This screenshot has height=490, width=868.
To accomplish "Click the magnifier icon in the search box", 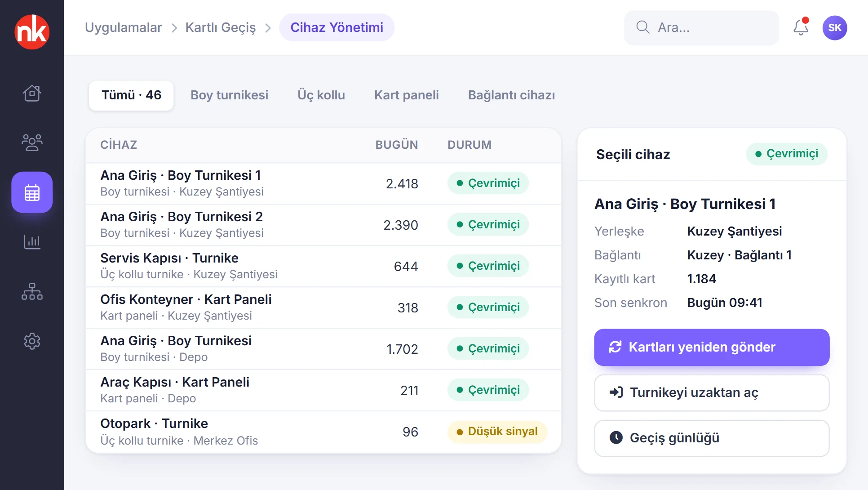I will click(643, 27).
